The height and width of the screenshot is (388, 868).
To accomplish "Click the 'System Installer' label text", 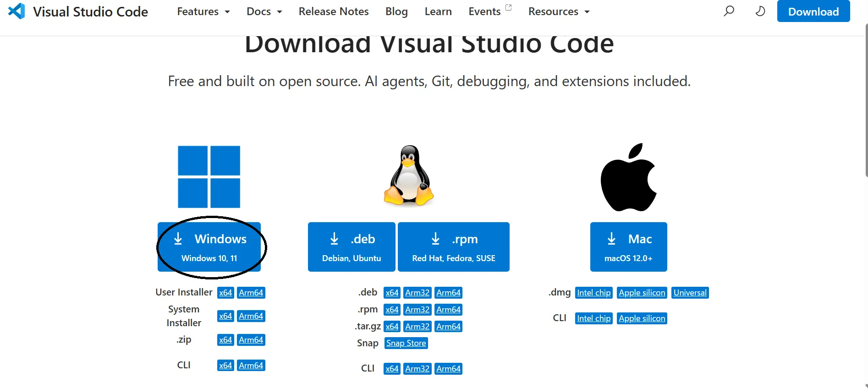I will [184, 316].
